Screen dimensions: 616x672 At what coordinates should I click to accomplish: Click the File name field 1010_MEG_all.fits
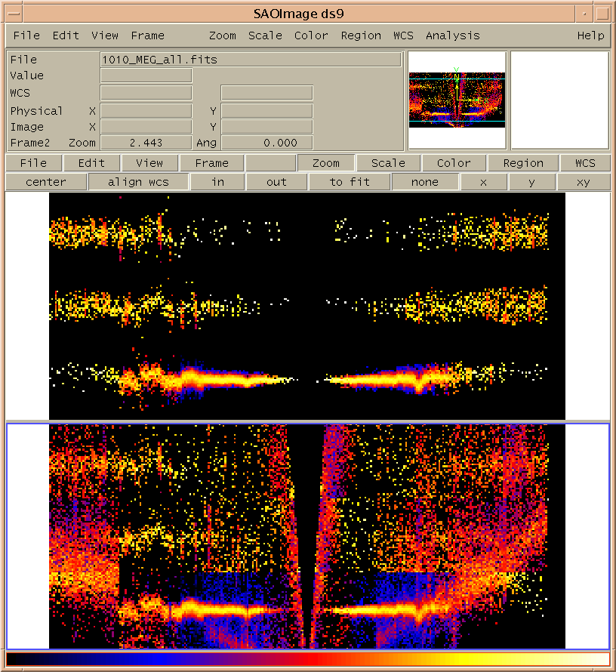pyautogui.click(x=251, y=60)
